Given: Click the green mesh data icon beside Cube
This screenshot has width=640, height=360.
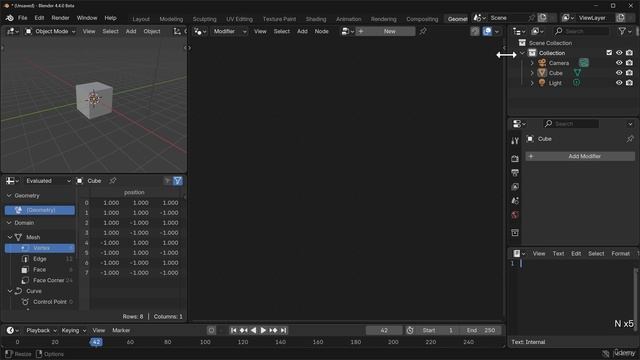Looking at the screenshot, I should (x=577, y=73).
